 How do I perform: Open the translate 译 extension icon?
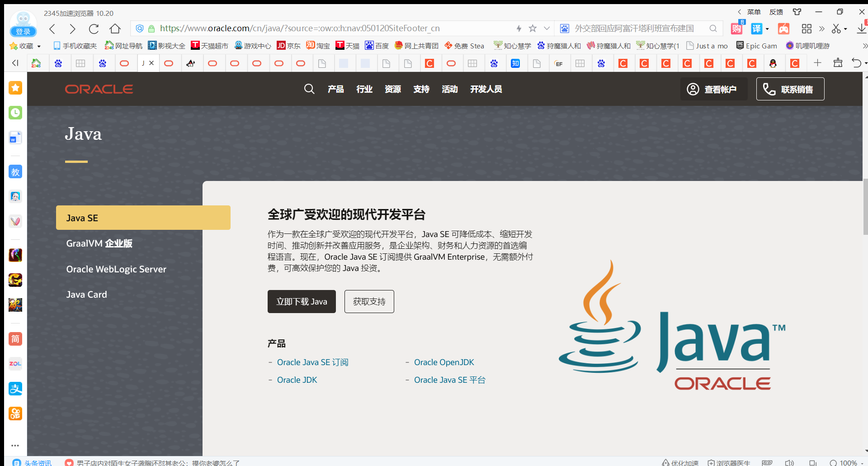tap(756, 29)
